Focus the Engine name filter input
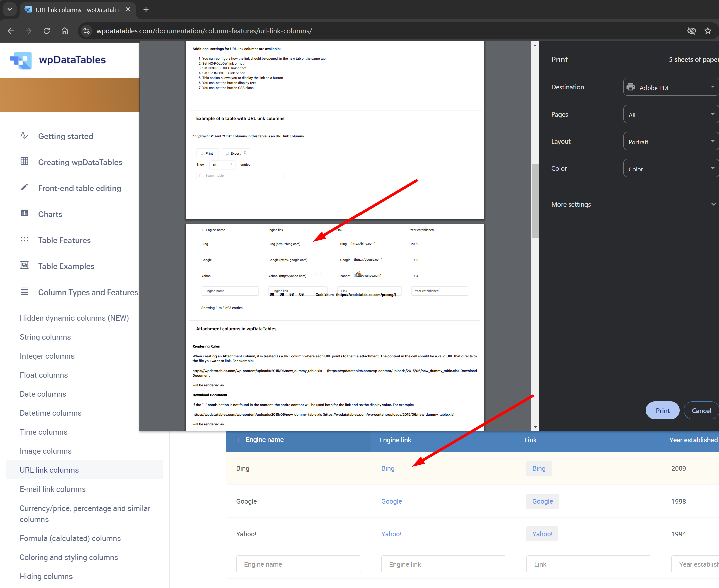 (x=298, y=564)
